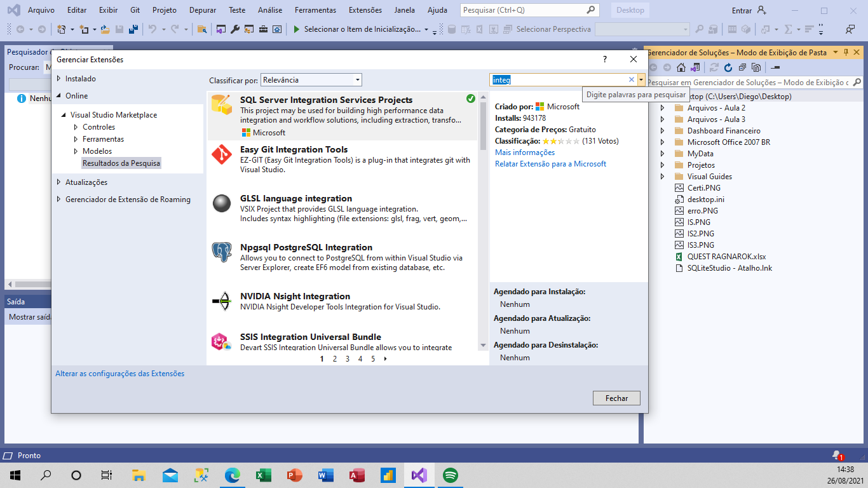Click Windows Start button
Viewport: 868px width, 488px height.
pos(15,475)
